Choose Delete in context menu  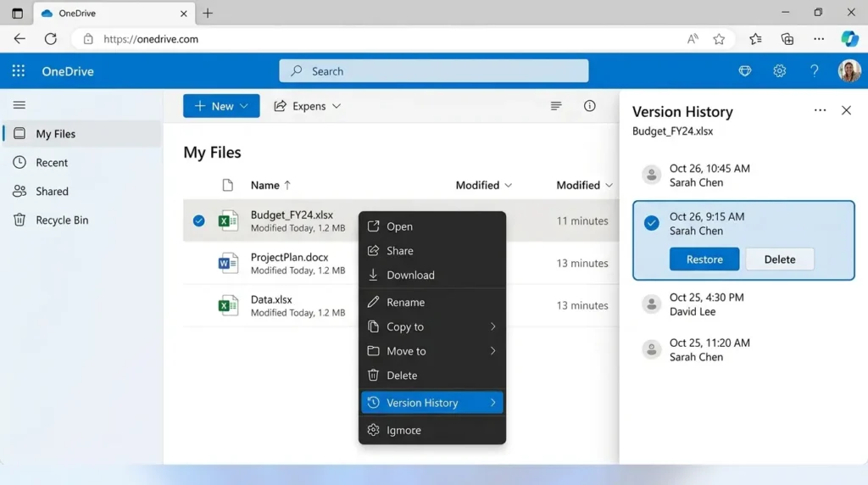pyautogui.click(x=432, y=376)
